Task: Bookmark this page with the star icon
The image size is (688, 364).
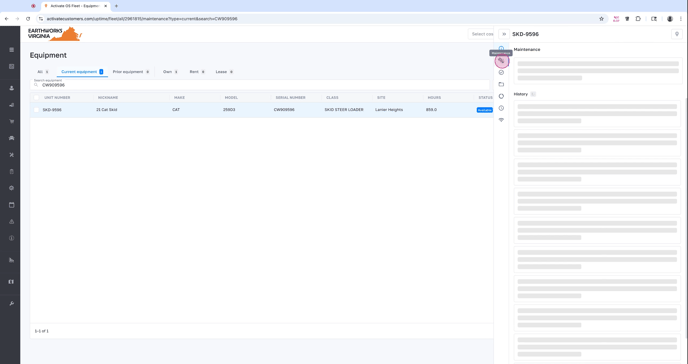Action: tap(601, 19)
